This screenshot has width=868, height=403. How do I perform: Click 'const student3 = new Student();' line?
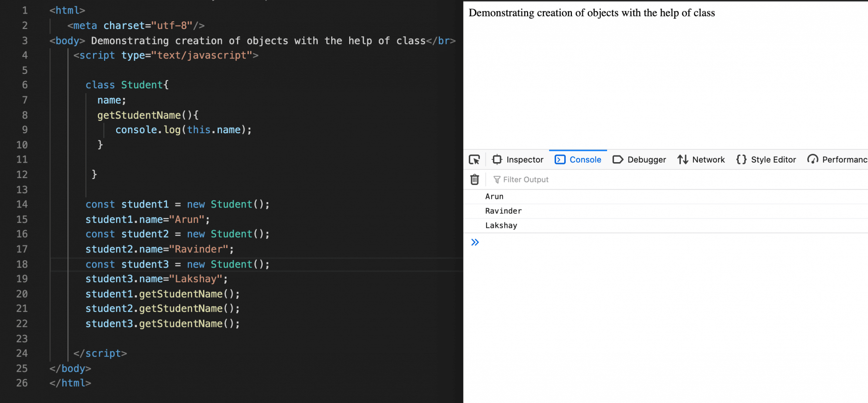click(177, 264)
